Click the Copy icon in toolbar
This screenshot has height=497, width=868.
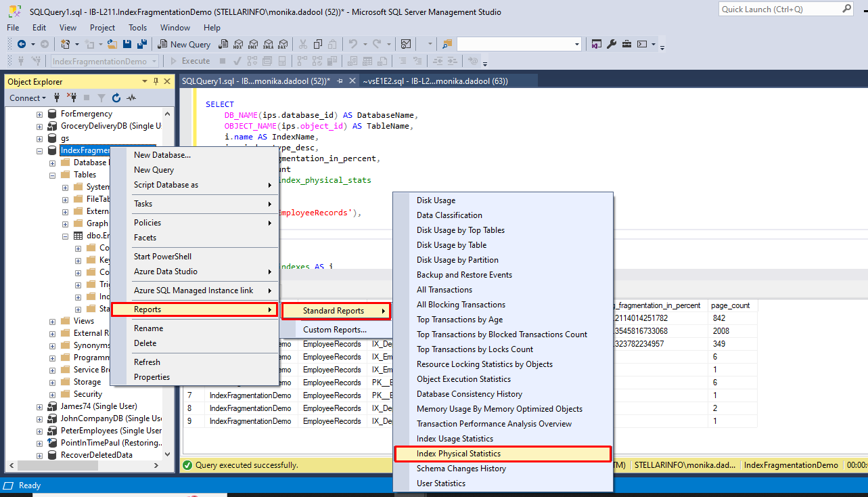(x=317, y=44)
